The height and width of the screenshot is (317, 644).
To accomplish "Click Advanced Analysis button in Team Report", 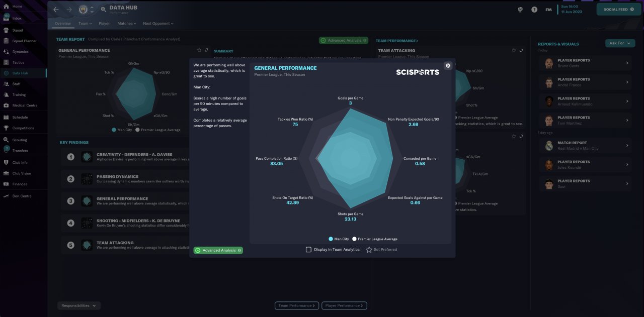I will [344, 40].
